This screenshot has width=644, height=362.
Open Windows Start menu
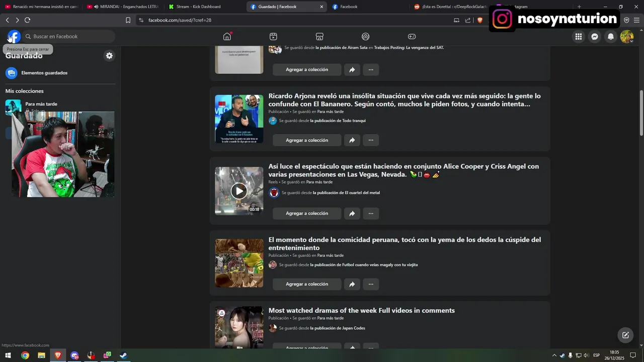[8, 355]
